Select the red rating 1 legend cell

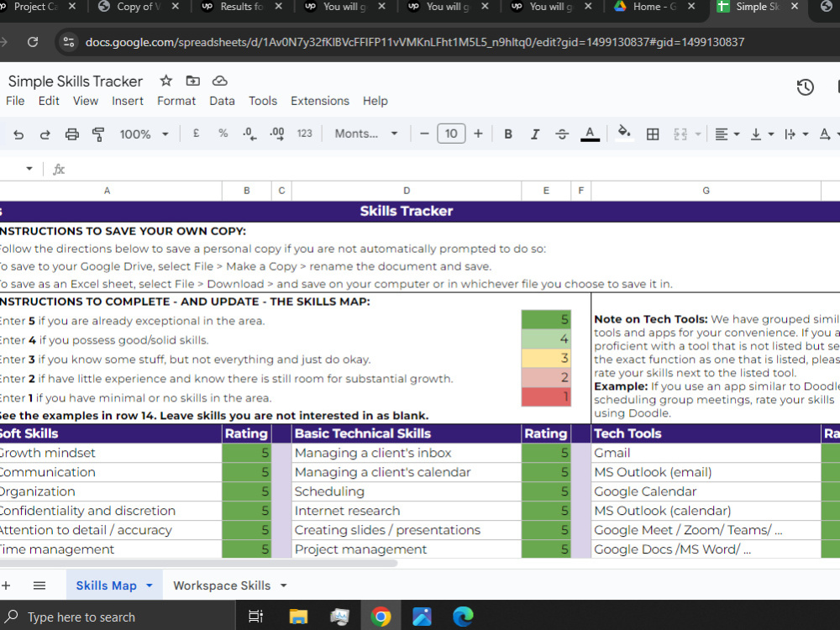tap(546, 397)
